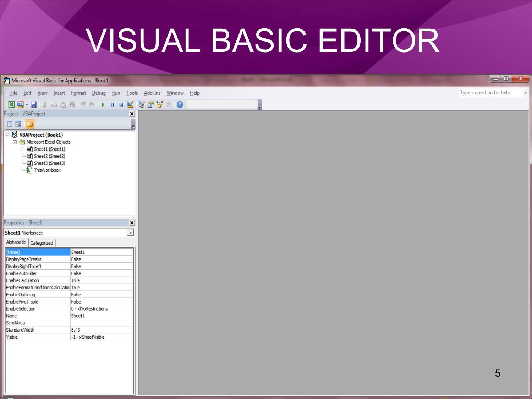Open the Help menu
Image resolution: width=532 pixels, height=399 pixels.
[x=194, y=93]
